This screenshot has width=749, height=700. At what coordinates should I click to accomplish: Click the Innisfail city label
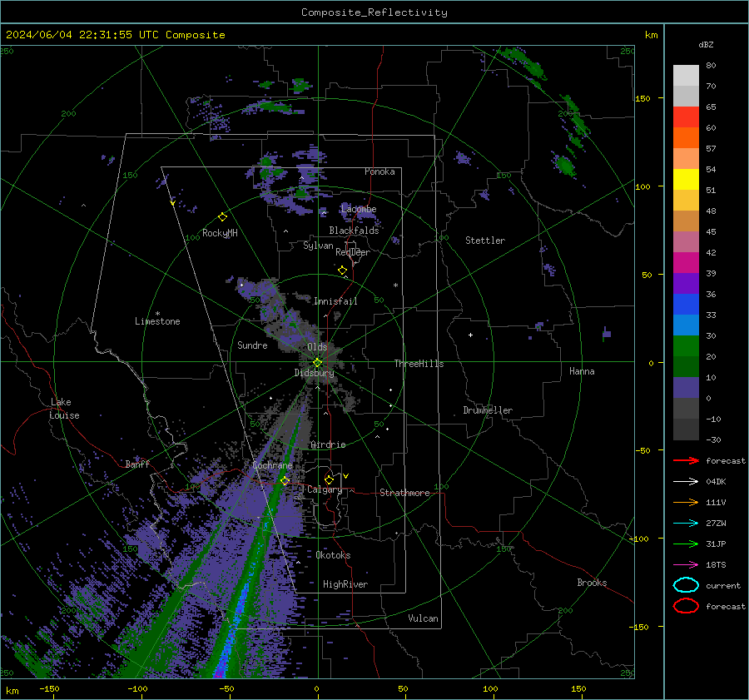[335, 301]
